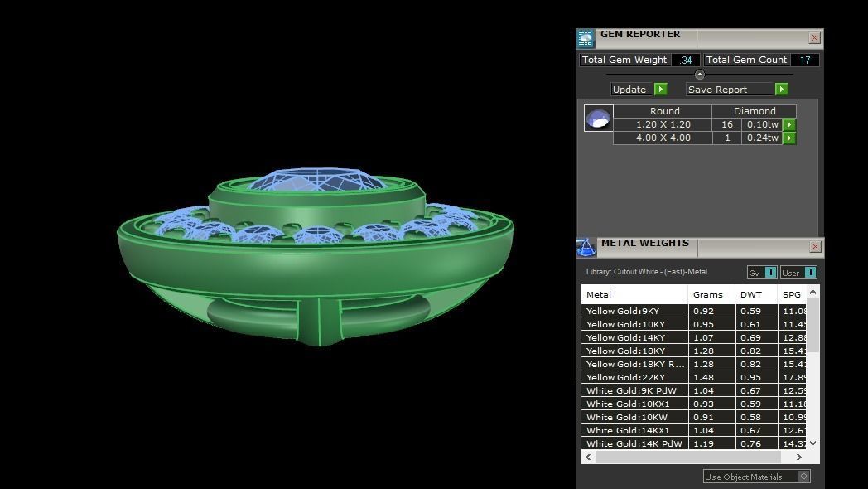Click the Grams column header
This screenshot has width=868, height=489.
(711, 294)
